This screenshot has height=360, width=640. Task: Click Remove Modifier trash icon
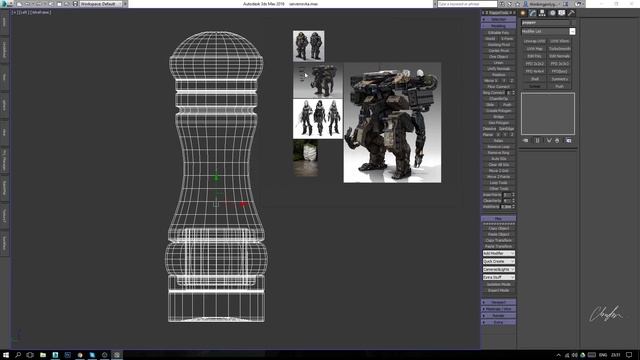[557, 140]
